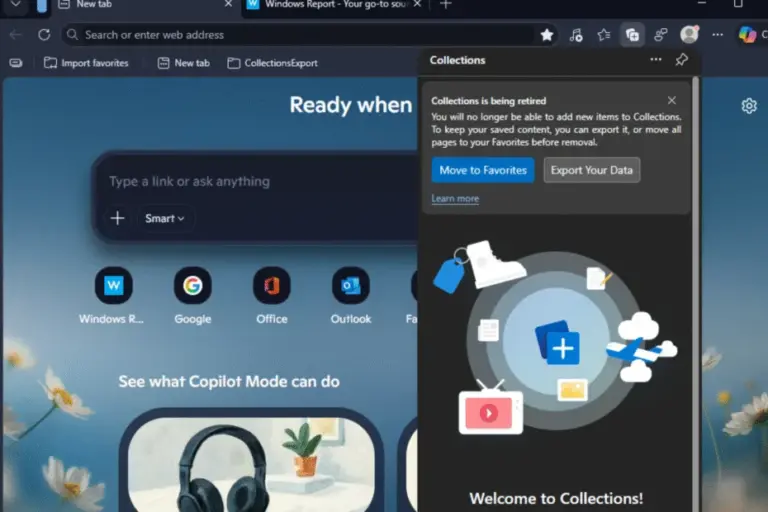Open page settings gear icon
Screen dimensions: 768x512
749,106
